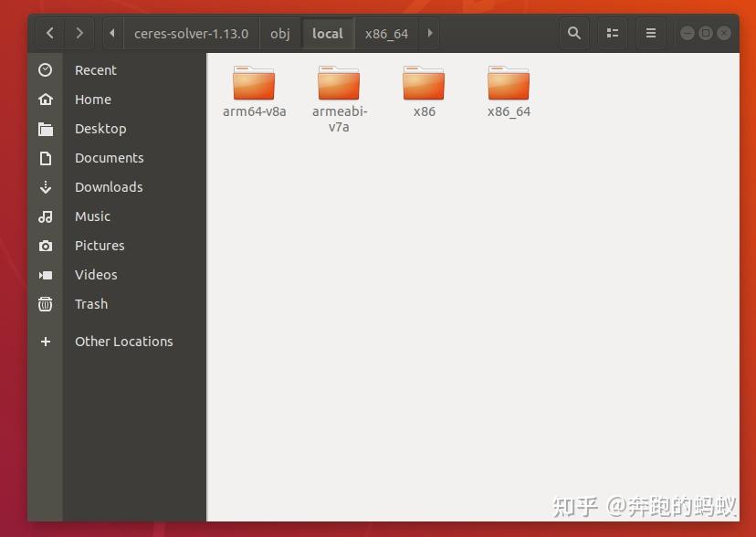756x537 pixels.
Task: Go to Home in the sidebar
Action: click(93, 100)
